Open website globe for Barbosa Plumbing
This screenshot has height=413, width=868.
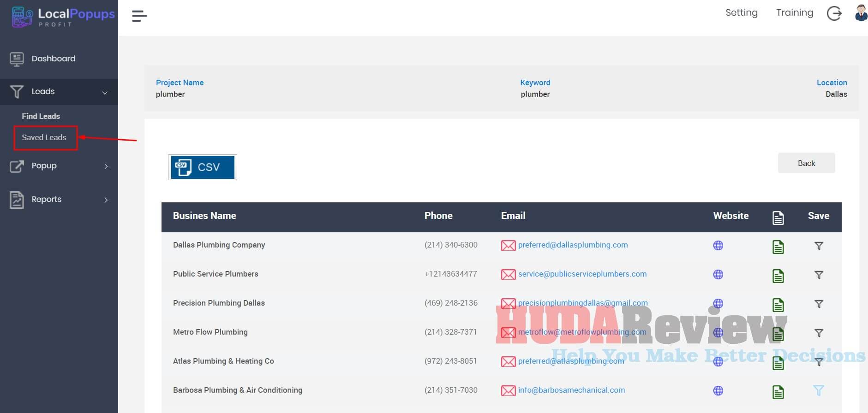click(718, 391)
